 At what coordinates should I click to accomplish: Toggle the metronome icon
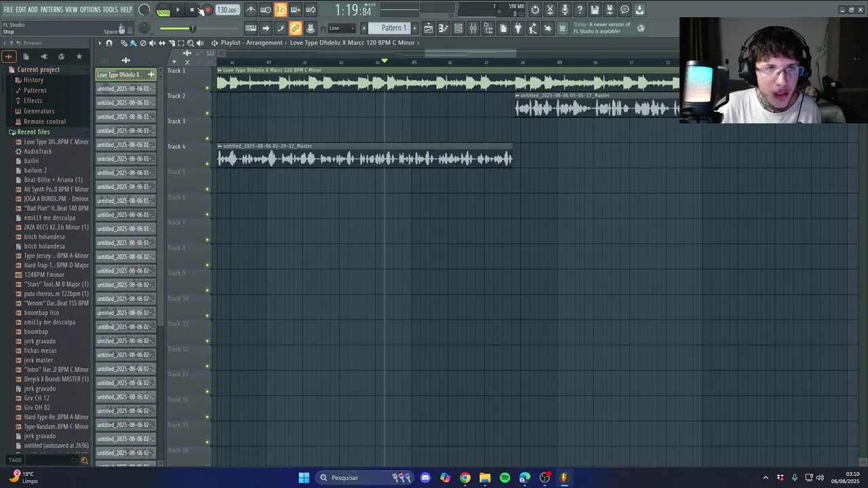252,9
